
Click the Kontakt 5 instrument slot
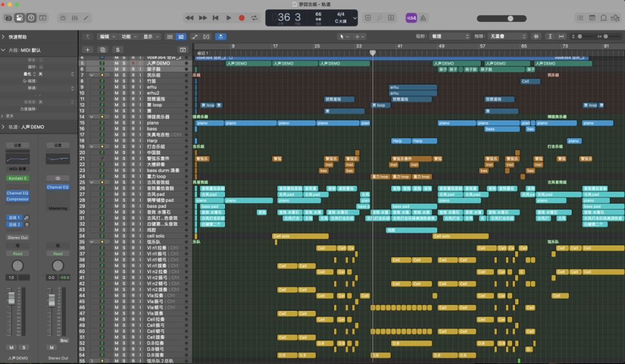(17, 178)
